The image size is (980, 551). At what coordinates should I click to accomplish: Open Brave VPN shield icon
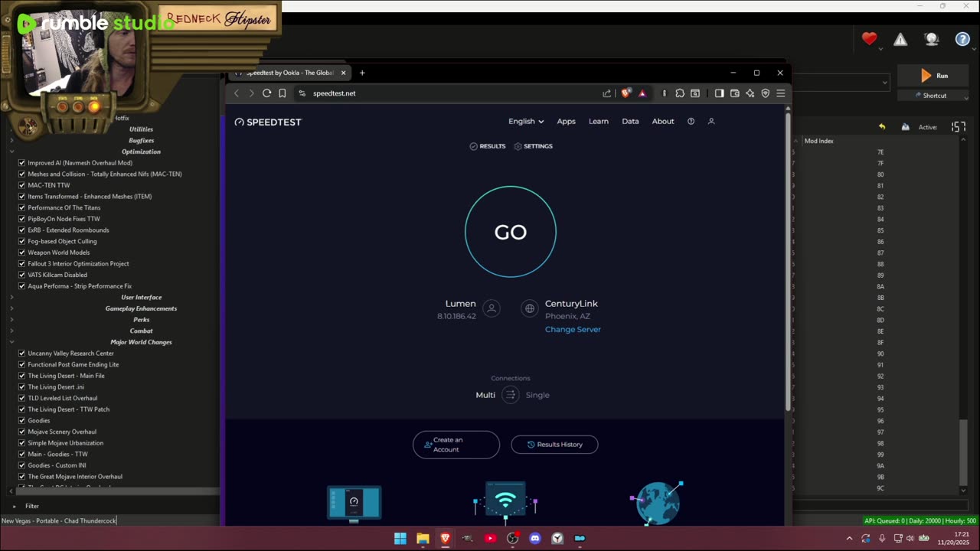click(x=765, y=93)
